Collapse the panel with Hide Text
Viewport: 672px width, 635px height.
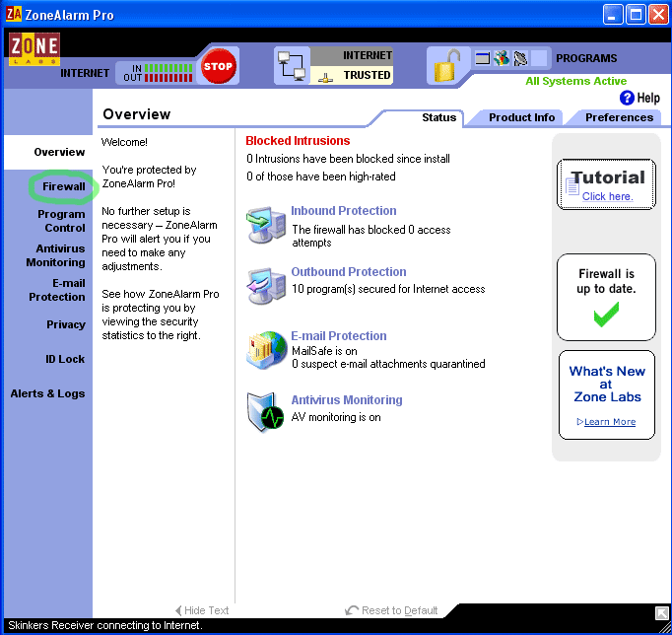(x=201, y=610)
